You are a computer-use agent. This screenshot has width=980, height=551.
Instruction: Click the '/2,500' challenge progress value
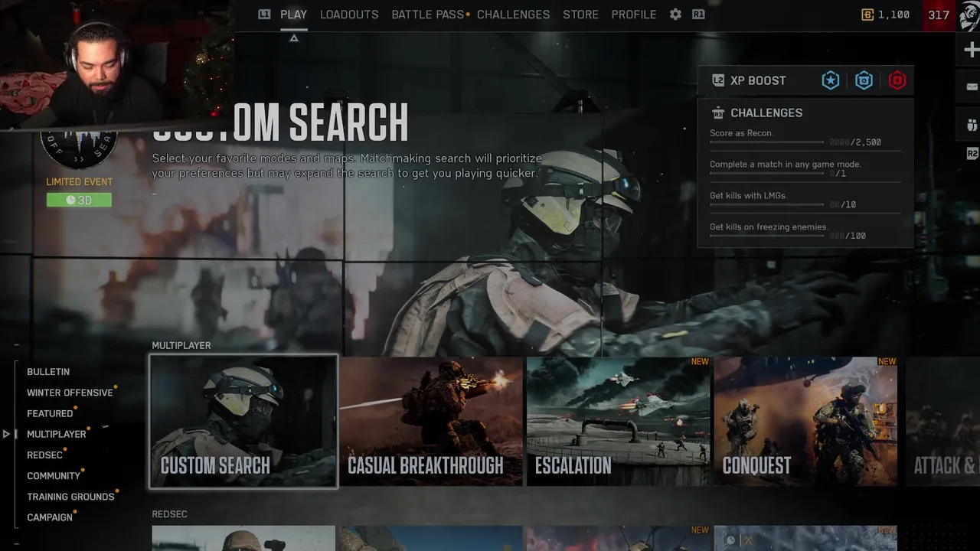click(x=865, y=142)
